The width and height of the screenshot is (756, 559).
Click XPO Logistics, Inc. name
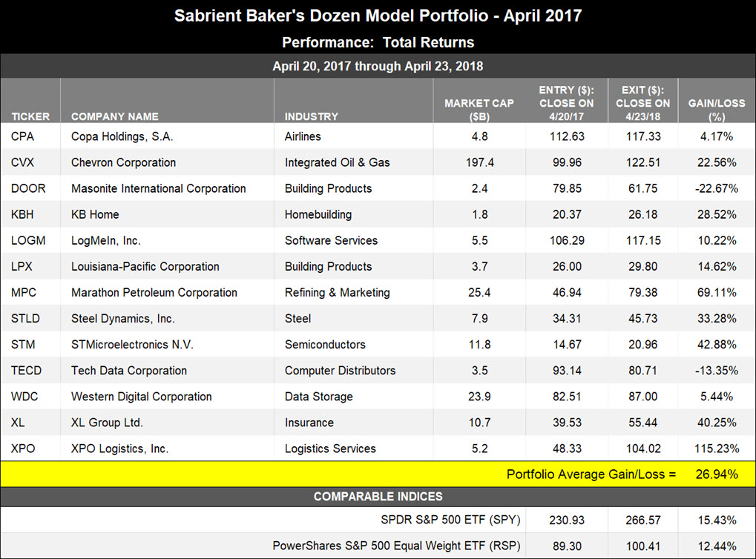[x=120, y=449]
